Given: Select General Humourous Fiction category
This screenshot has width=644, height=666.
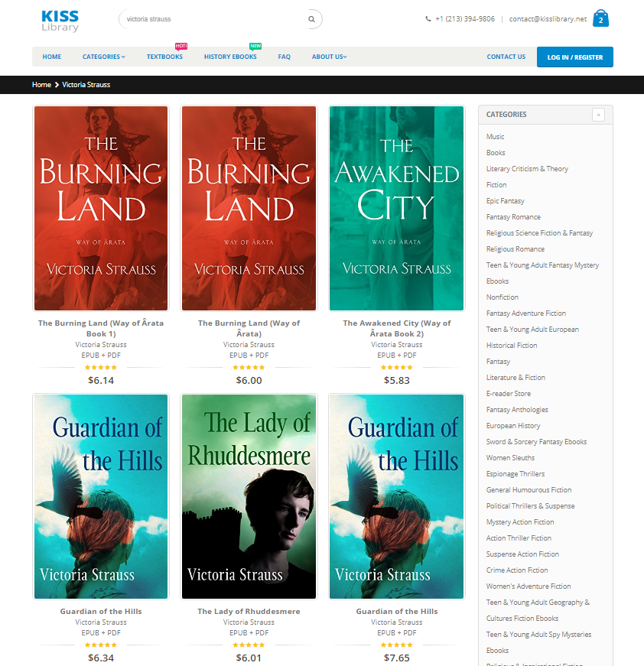Looking at the screenshot, I should point(529,490).
